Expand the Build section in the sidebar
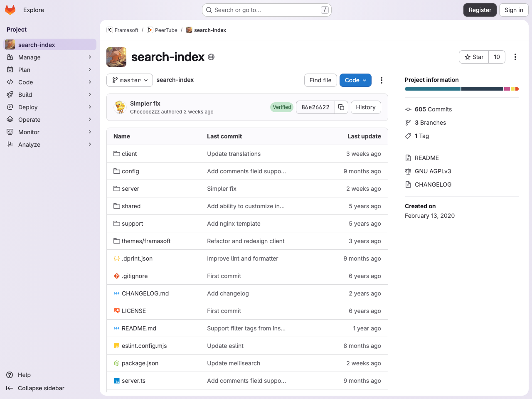532x399 pixels. 25,94
